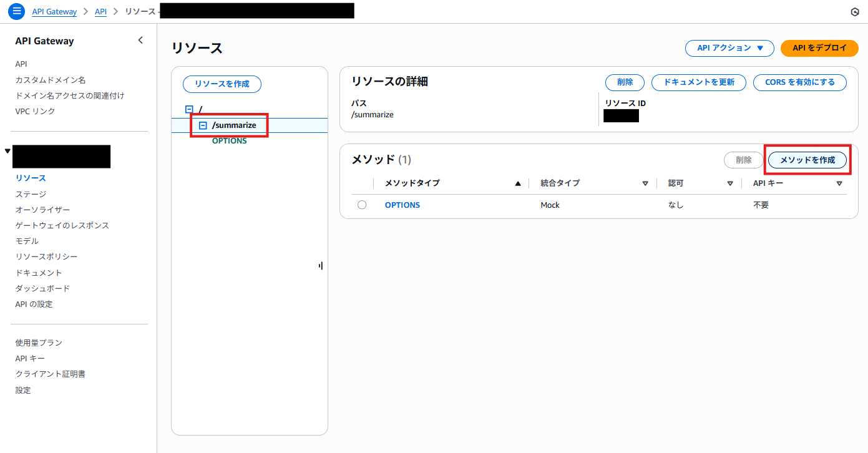Click ドキュメントを更新 button
This screenshot has height=453, width=868.
point(699,82)
